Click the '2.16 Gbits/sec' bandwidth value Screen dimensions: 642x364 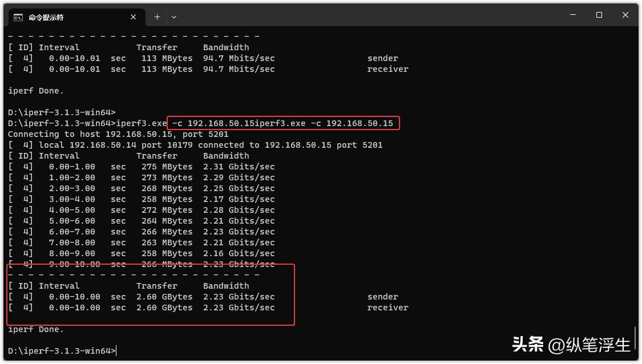click(239, 253)
